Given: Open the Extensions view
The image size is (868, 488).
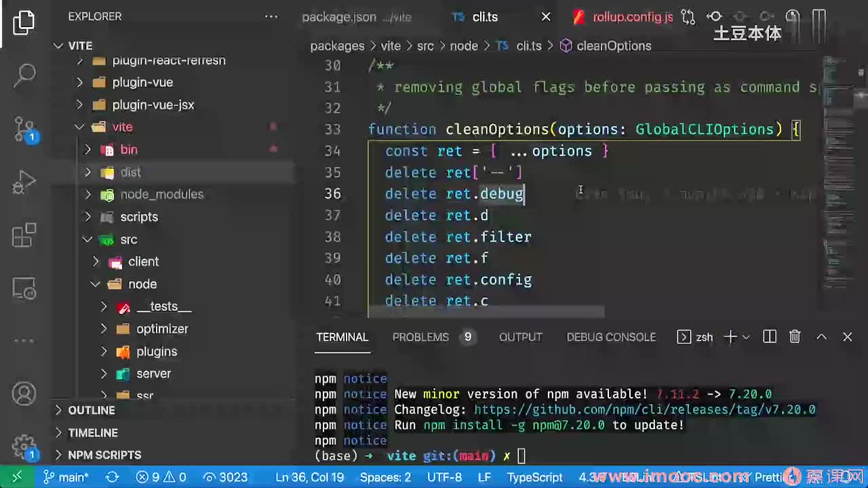Looking at the screenshot, I should tap(24, 236).
